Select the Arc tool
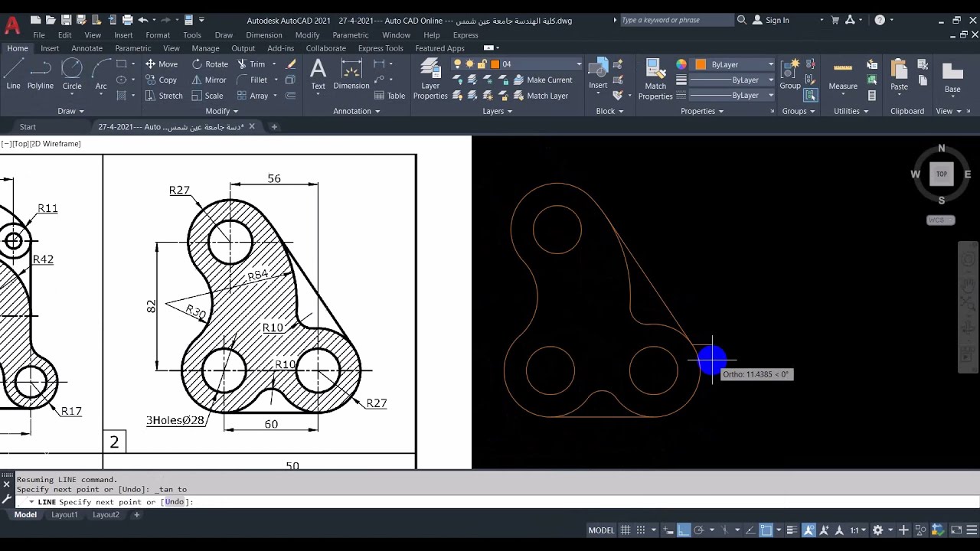The height and width of the screenshot is (551, 980). [101, 75]
